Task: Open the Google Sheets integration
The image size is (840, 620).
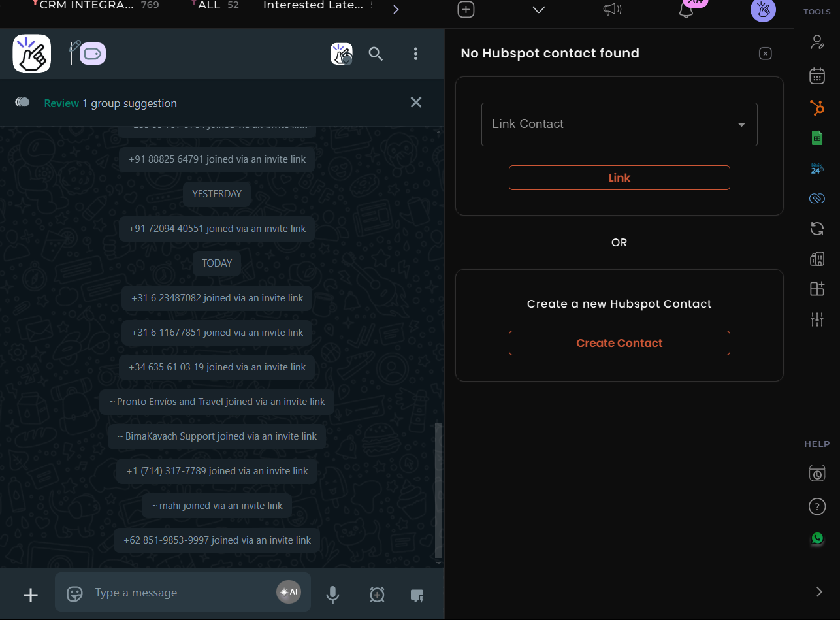Action: click(x=817, y=137)
